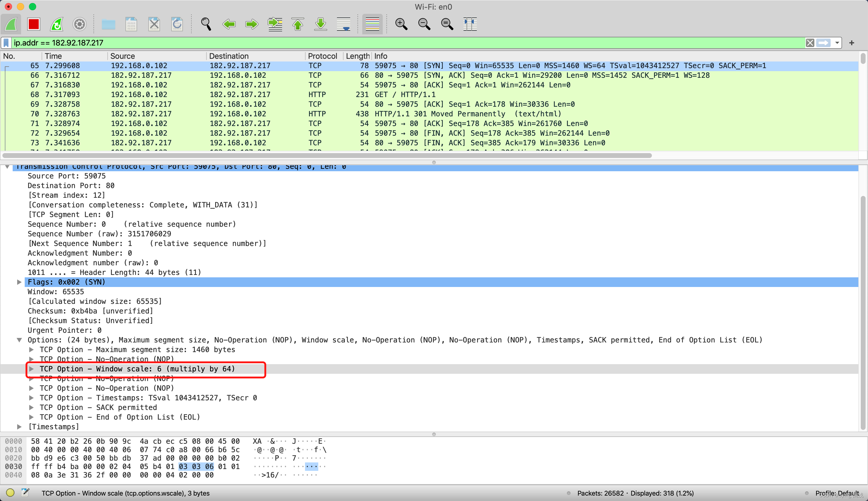Toggle packet list colorization
This screenshot has height=501, width=868.
(x=372, y=24)
